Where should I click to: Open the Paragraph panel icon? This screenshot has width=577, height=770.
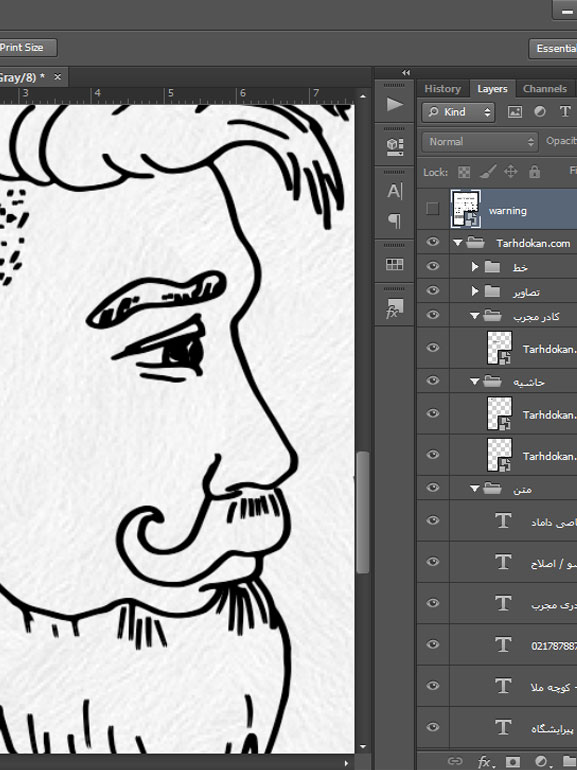pyautogui.click(x=395, y=220)
